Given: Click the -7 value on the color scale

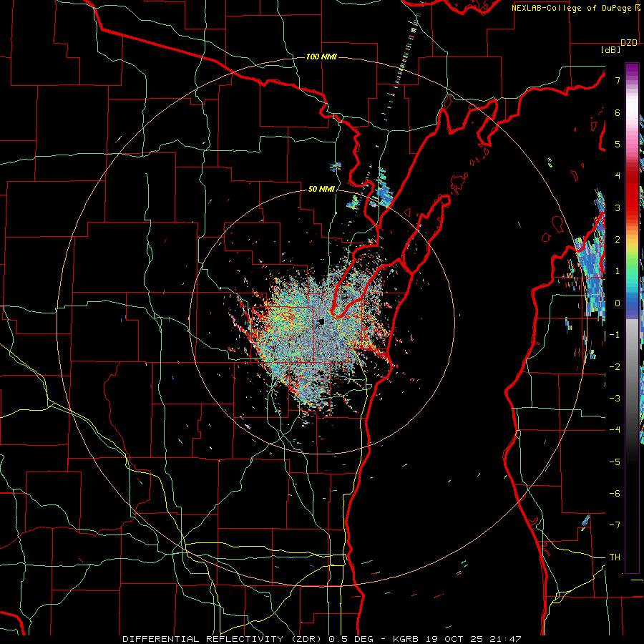Looking at the screenshot, I should click(615, 525).
